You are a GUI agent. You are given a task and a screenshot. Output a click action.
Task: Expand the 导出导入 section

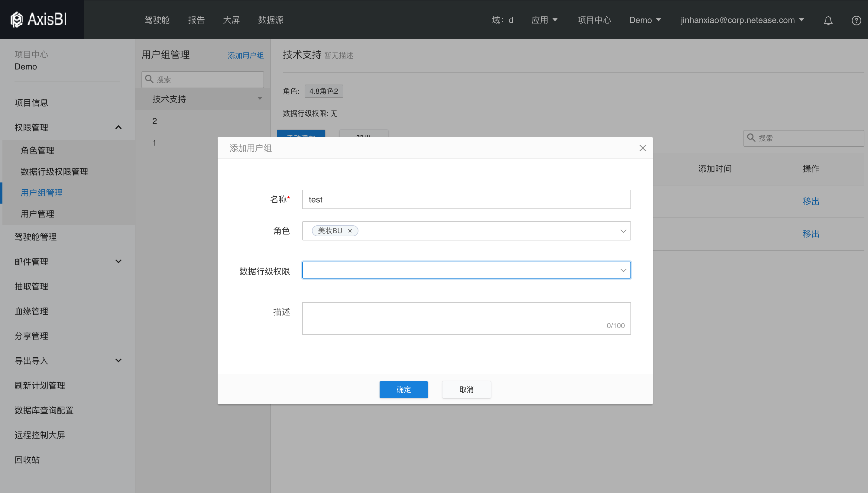pos(118,360)
